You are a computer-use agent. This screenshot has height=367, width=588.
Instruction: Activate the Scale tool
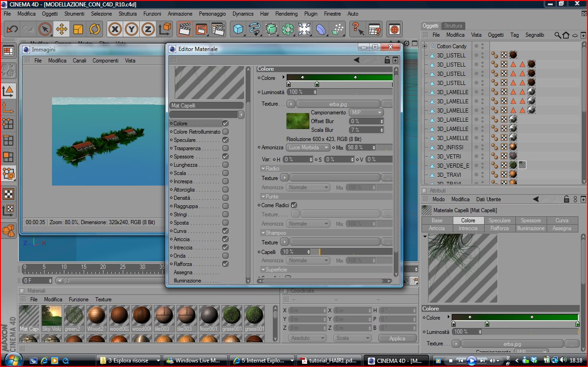78,29
